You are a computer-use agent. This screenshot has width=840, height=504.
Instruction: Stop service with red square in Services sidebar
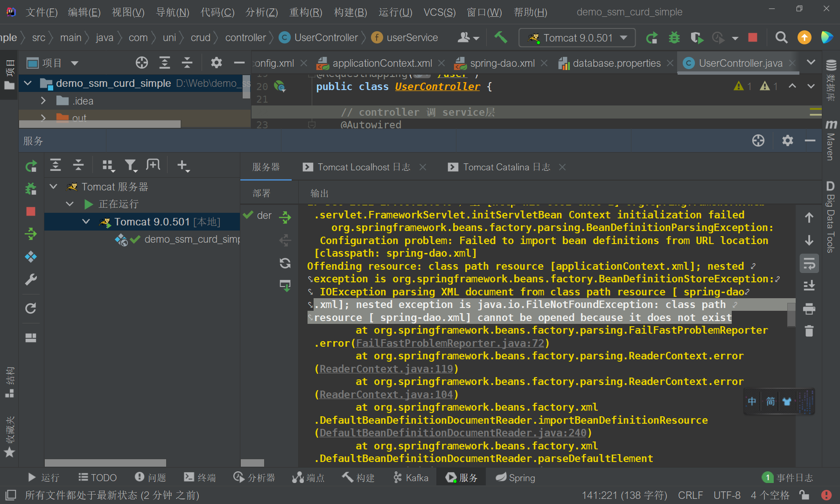click(31, 211)
